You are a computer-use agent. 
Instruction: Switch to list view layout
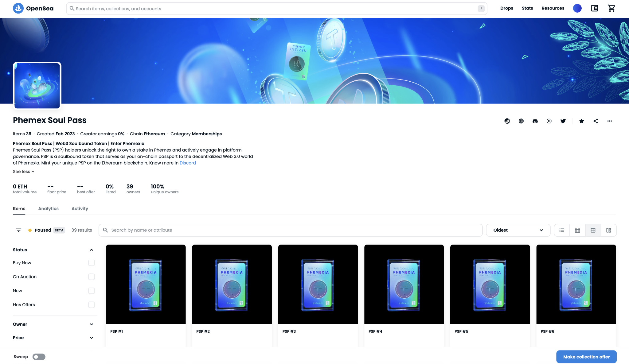coord(562,230)
